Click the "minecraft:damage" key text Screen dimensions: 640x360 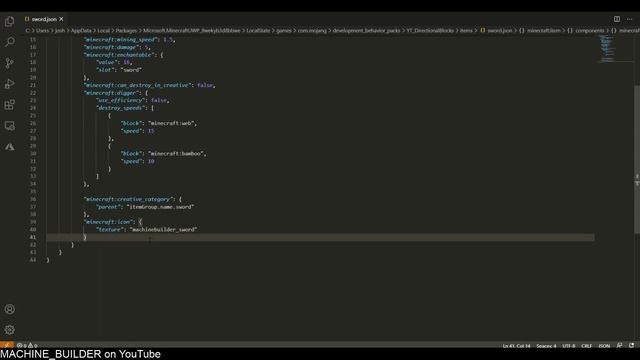point(111,47)
